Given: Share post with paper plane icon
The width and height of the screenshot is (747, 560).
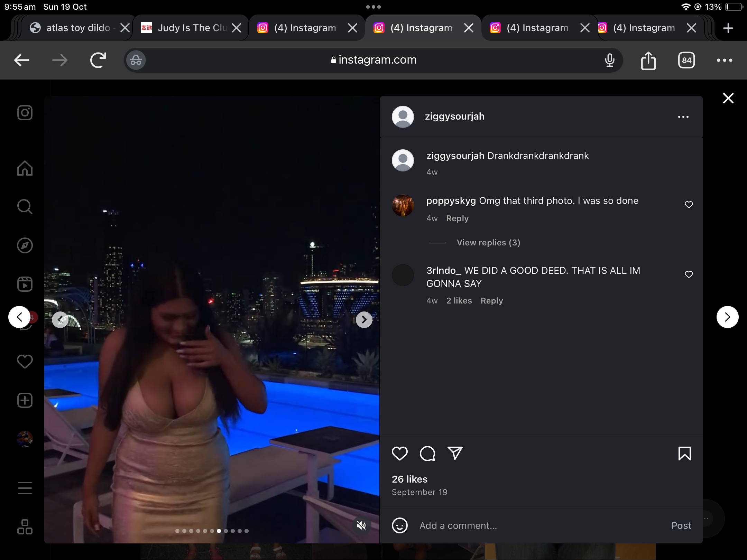Looking at the screenshot, I should [x=455, y=453].
